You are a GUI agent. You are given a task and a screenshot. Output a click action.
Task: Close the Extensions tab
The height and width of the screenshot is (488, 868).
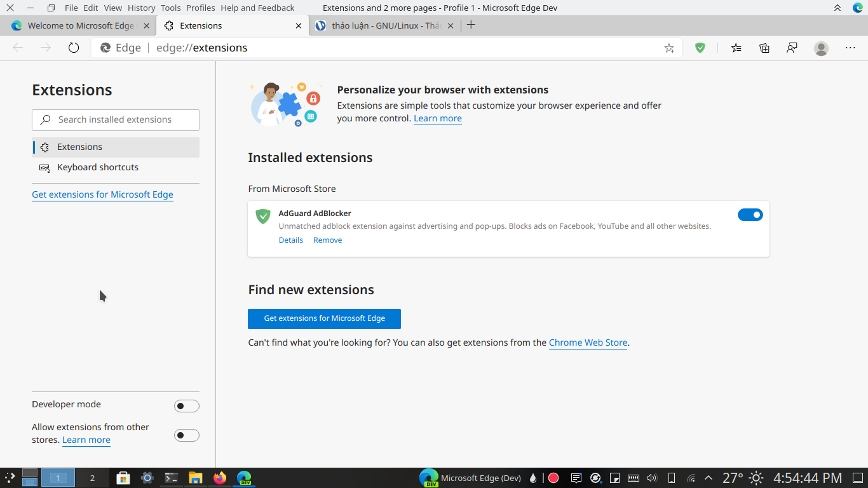299,26
